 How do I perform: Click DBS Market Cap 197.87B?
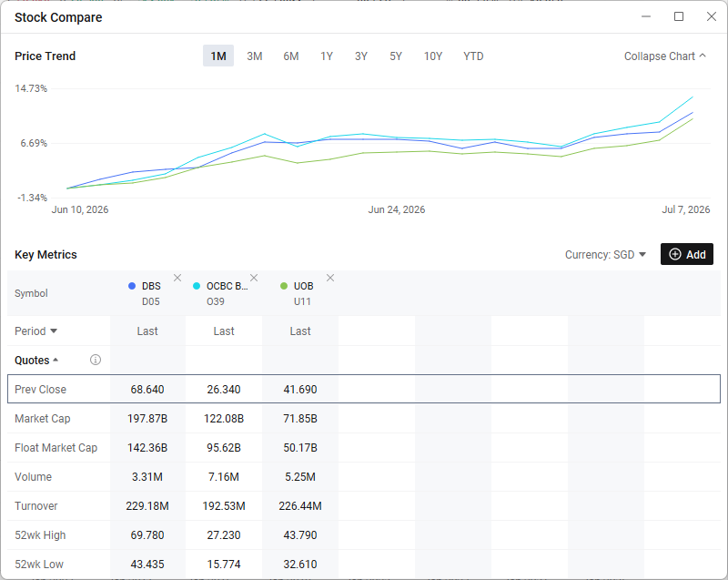click(x=147, y=419)
